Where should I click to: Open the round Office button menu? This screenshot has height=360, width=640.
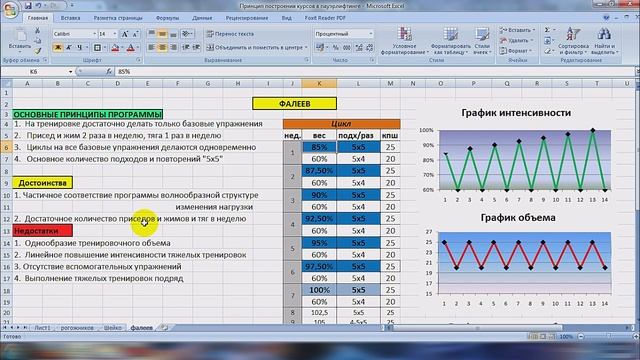(x=10, y=9)
